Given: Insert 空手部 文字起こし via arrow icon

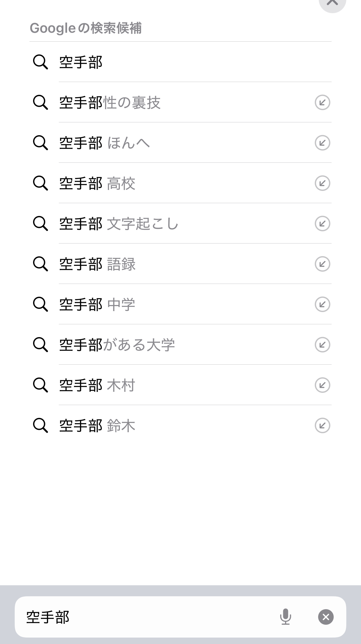Looking at the screenshot, I should pos(322,223).
